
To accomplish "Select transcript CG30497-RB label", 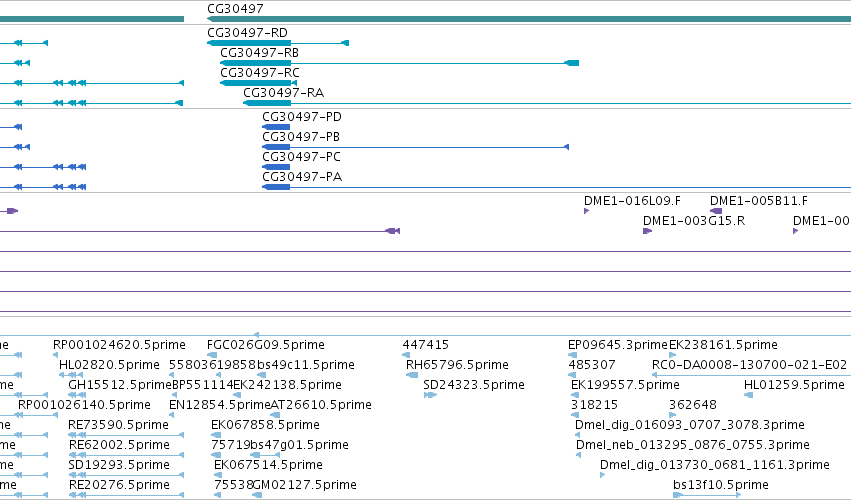I will tap(259, 53).
